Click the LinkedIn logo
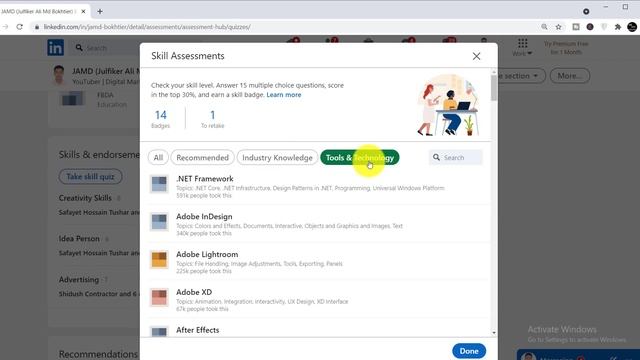 [56, 48]
